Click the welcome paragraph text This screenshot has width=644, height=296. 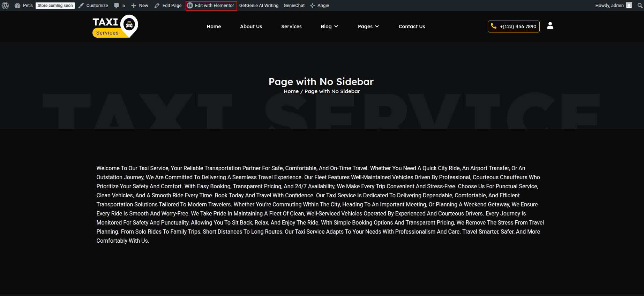320,204
